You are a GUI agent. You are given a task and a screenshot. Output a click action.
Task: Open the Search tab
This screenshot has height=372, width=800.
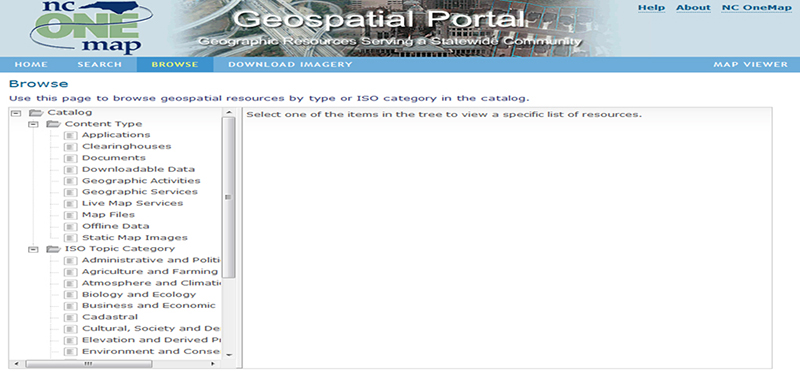pos(99,64)
